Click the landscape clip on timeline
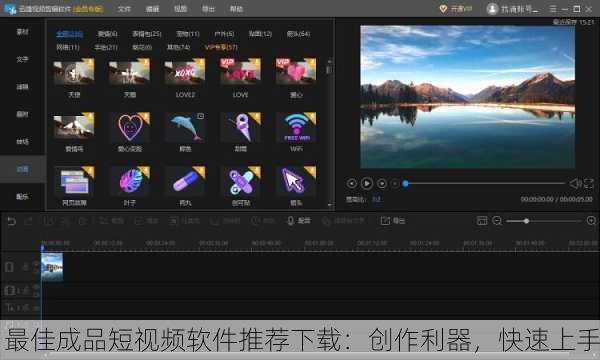Screen dimensions: 600x360 (52, 267)
